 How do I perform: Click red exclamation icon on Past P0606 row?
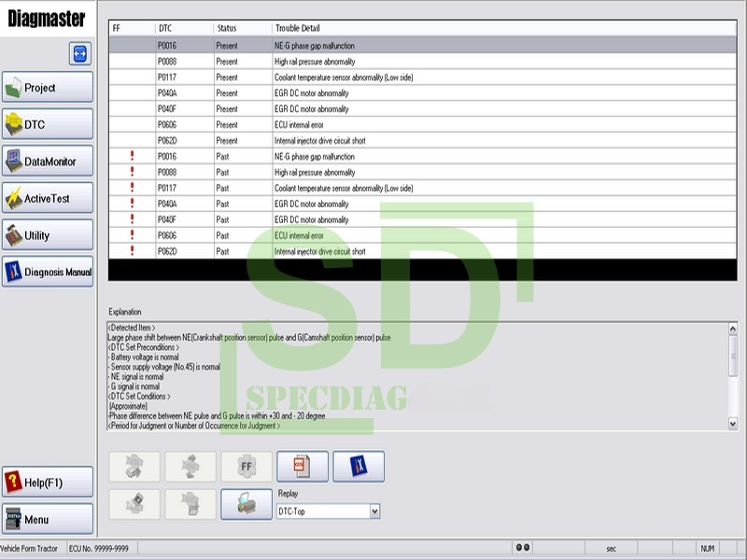132,235
